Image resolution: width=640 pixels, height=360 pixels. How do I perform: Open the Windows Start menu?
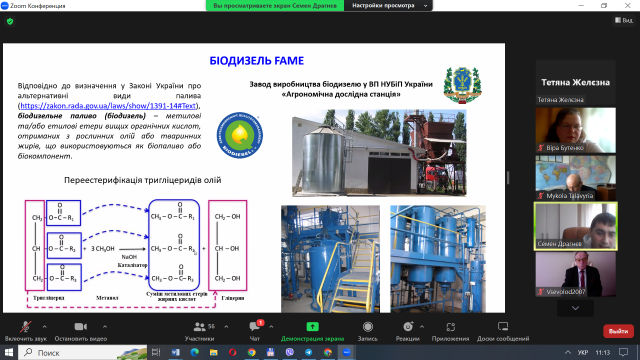click(x=9, y=352)
